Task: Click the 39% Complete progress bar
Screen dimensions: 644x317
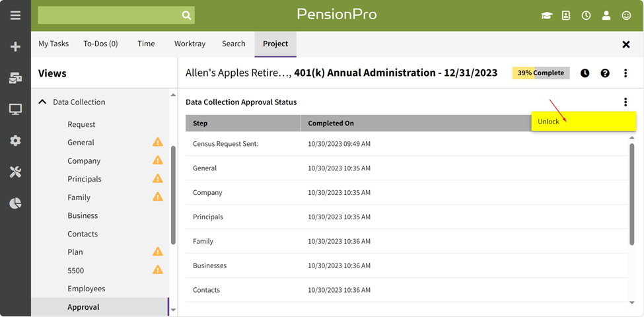Action: tap(541, 73)
